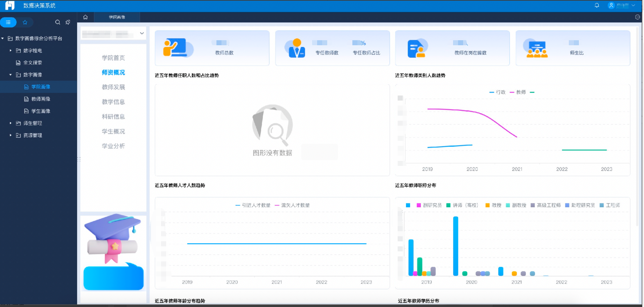Image resolution: width=644 pixels, height=307 pixels.
Task: Open 教师发展 in section menu
Action: [113, 87]
